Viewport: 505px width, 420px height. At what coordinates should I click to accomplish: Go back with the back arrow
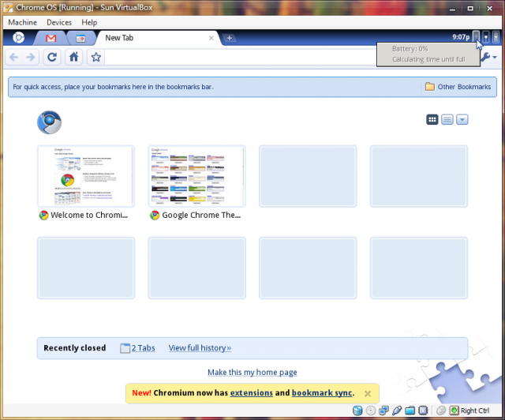(x=14, y=58)
